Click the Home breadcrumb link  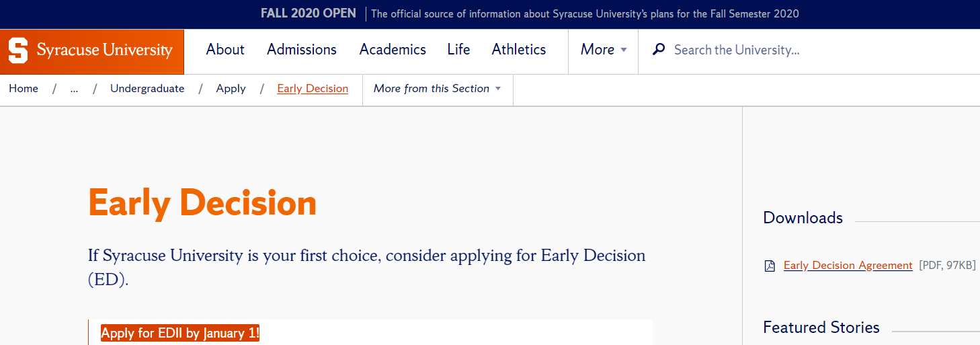[24, 89]
